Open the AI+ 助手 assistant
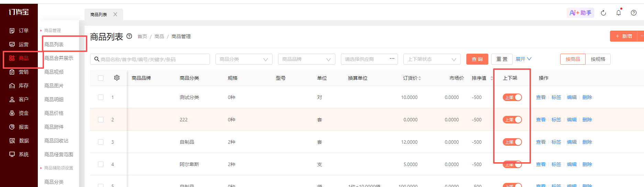The height and width of the screenshot is (187, 644). (x=580, y=13)
